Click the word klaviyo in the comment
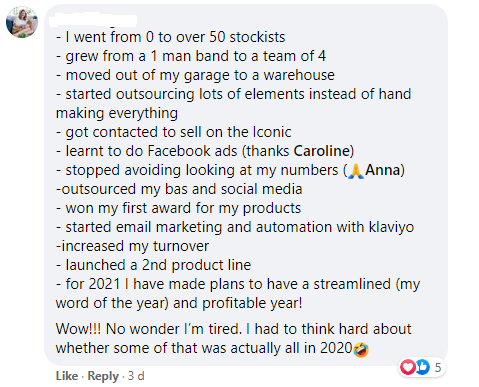This screenshot has height=387, width=479. coord(391,227)
